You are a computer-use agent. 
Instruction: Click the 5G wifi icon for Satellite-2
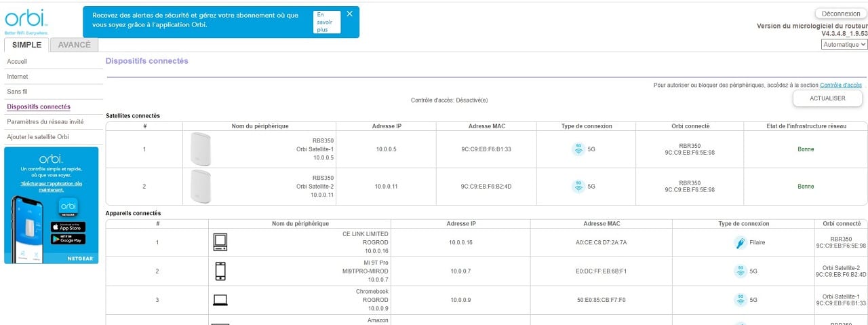578,186
